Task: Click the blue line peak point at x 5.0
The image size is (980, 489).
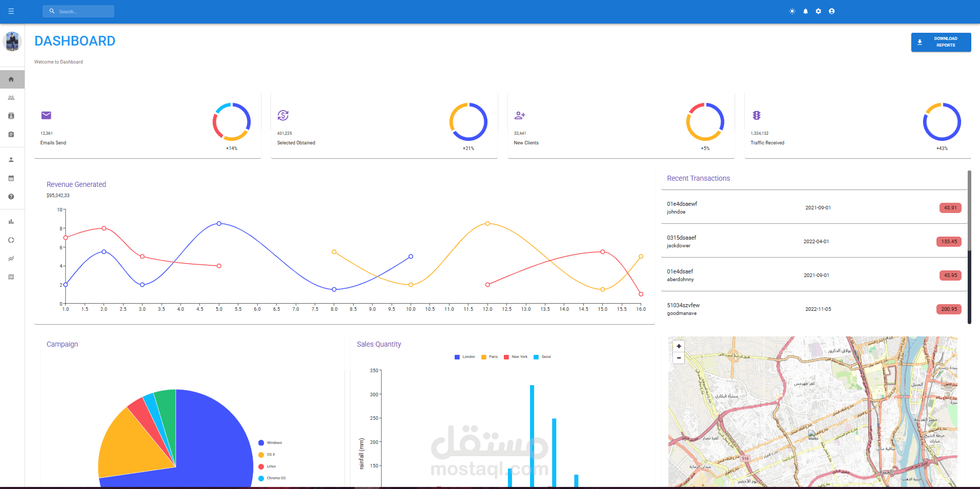Action: click(219, 224)
